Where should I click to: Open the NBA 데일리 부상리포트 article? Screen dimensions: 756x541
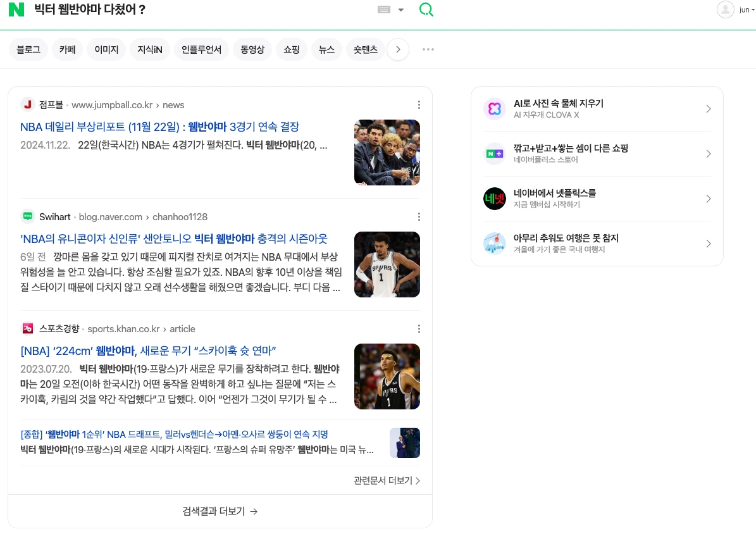coord(159,127)
